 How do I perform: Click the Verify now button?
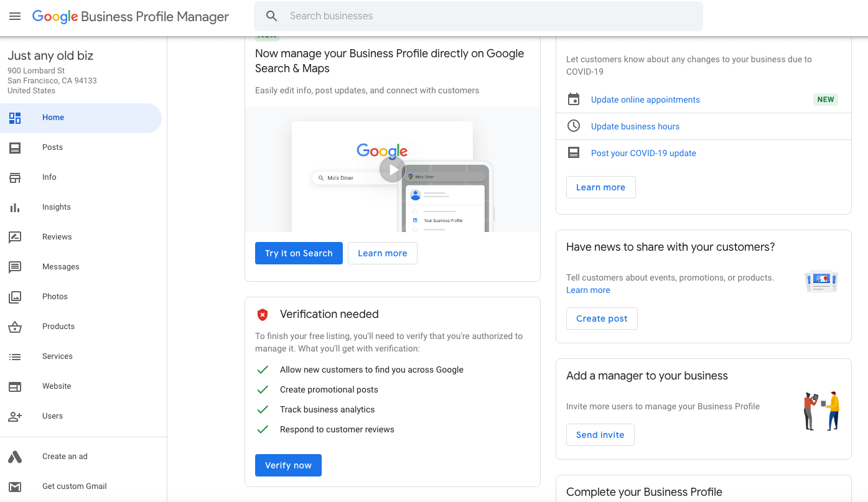[288, 465]
